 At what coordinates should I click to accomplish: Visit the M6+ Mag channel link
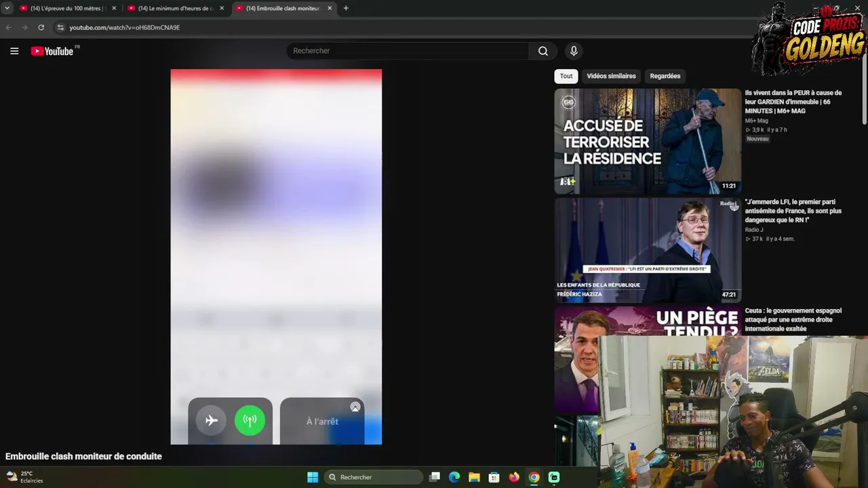[757, 121]
